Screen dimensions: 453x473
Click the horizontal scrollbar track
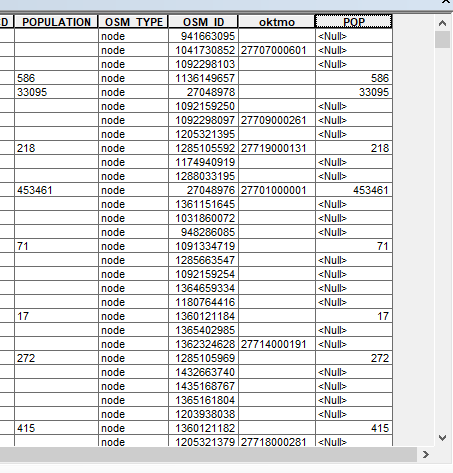[208, 454]
